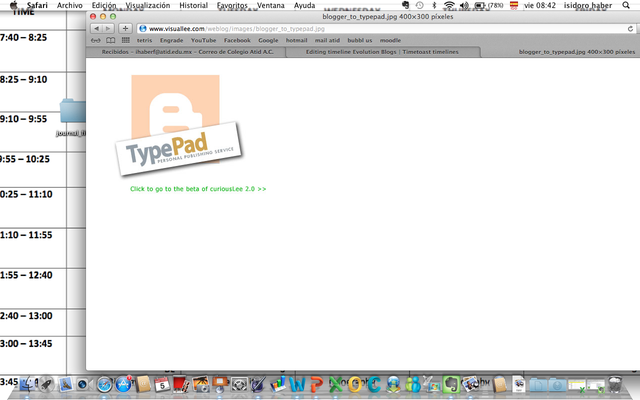
Task: Open Microsoft Outlook in the Dock
Action: (x=355, y=384)
